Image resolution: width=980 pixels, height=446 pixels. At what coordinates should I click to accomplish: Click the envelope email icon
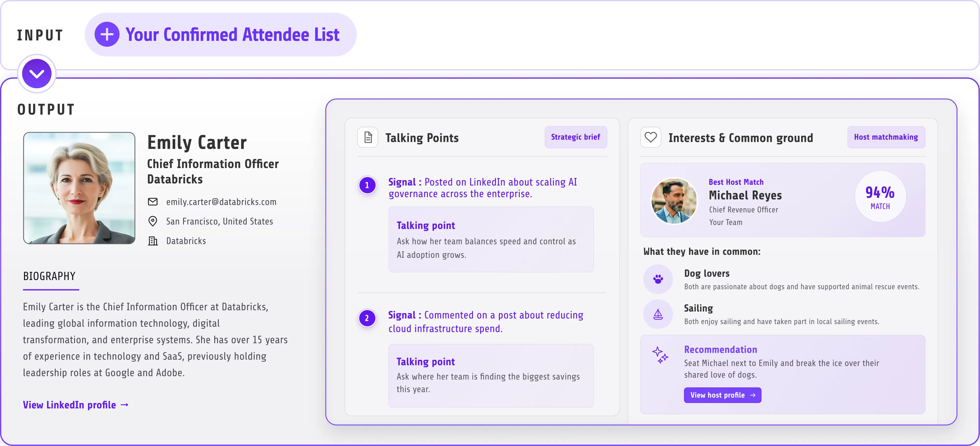pyautogui.click(x=152, y=202)
